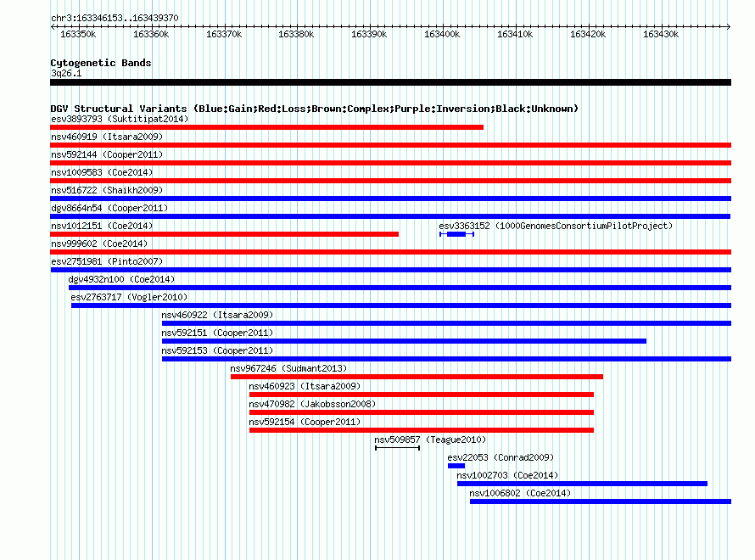Click the 163400k ruler tick label
Image resolution: width=755 pixels, height=560 pixels.
(x=442, y=34)
